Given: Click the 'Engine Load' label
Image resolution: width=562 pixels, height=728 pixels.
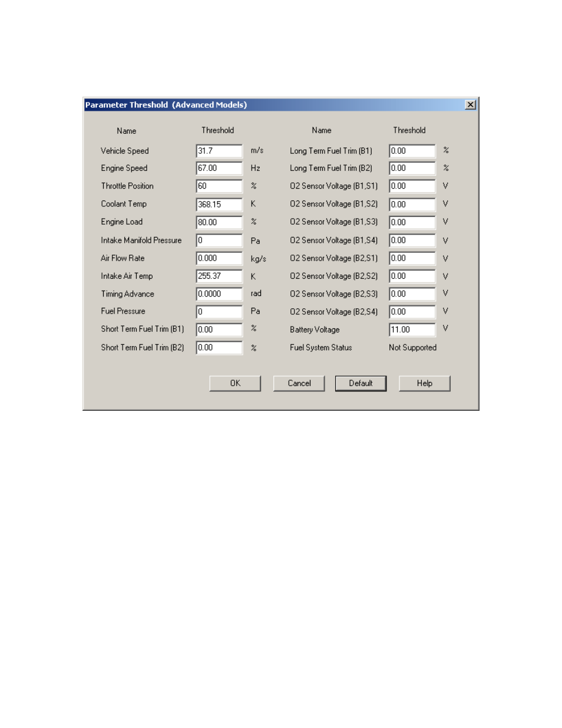Looking at the screenshot, I should point(121,222).
